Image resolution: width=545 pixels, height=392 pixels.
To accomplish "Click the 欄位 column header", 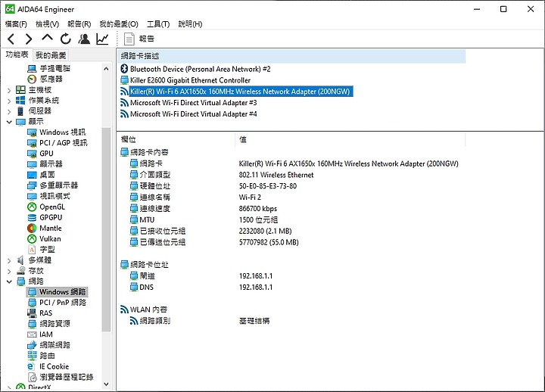I will coord(176,140).
